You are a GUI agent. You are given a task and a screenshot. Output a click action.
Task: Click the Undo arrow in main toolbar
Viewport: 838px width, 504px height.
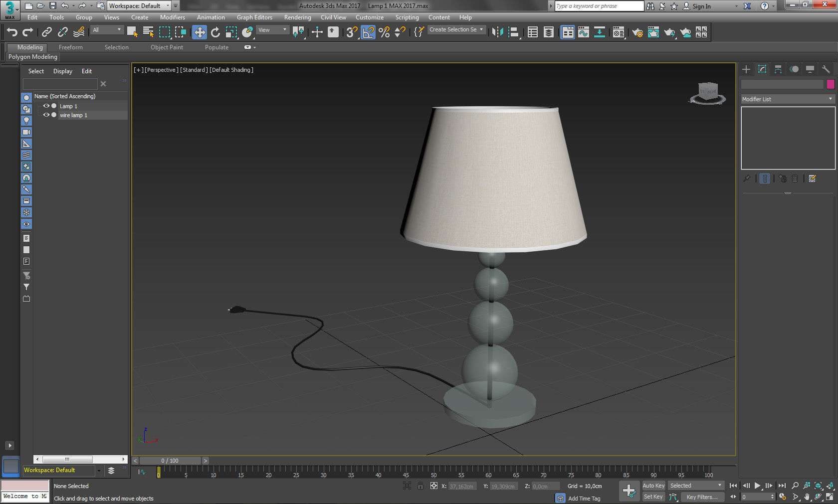12,32
